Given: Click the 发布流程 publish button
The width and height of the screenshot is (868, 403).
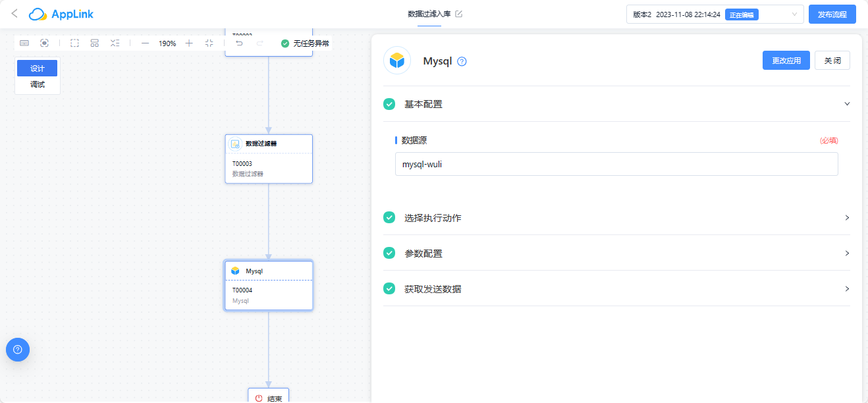Looking at the screenshot, I should pyautogui.click(x=832, y=14).
